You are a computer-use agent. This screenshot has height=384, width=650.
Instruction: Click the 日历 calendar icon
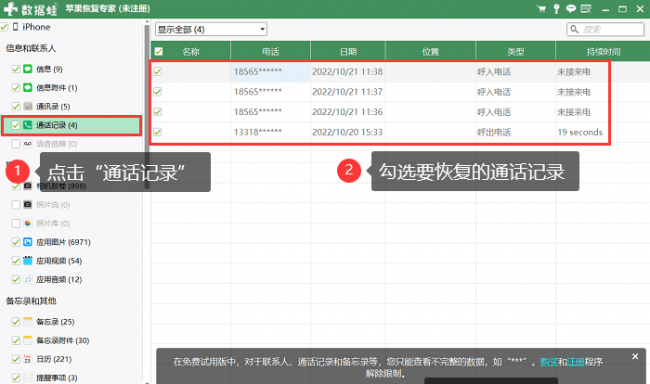click(28, 359)
